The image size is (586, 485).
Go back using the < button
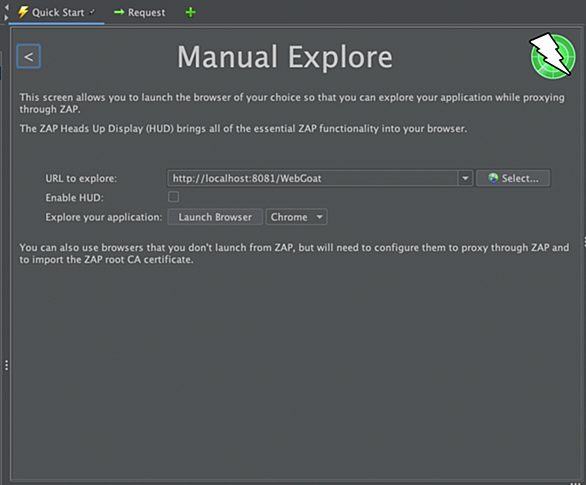coord(28,56)
